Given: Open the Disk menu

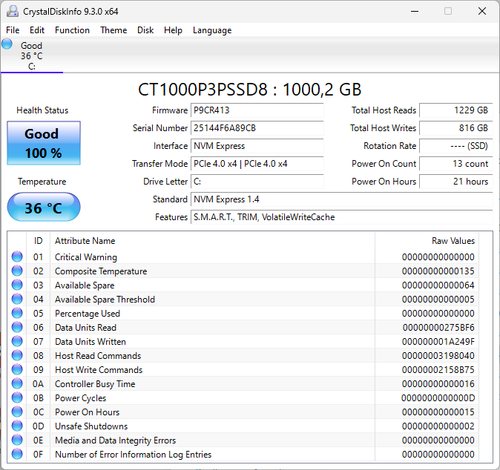Looking at the screenshot, I should tap(145, 30).
